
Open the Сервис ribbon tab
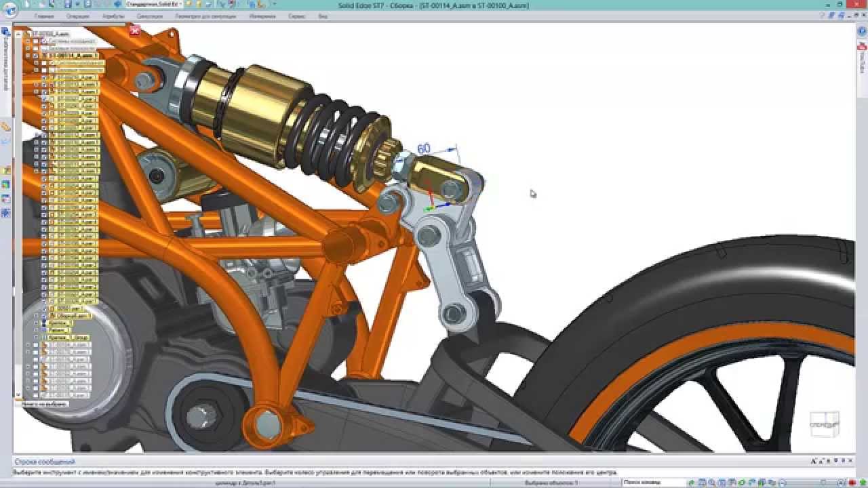[x=296, y=15]
